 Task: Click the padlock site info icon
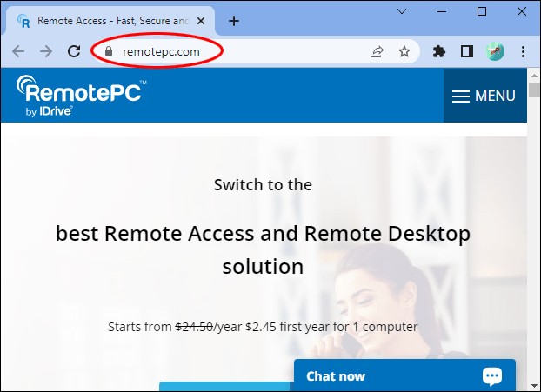point(109,52)
